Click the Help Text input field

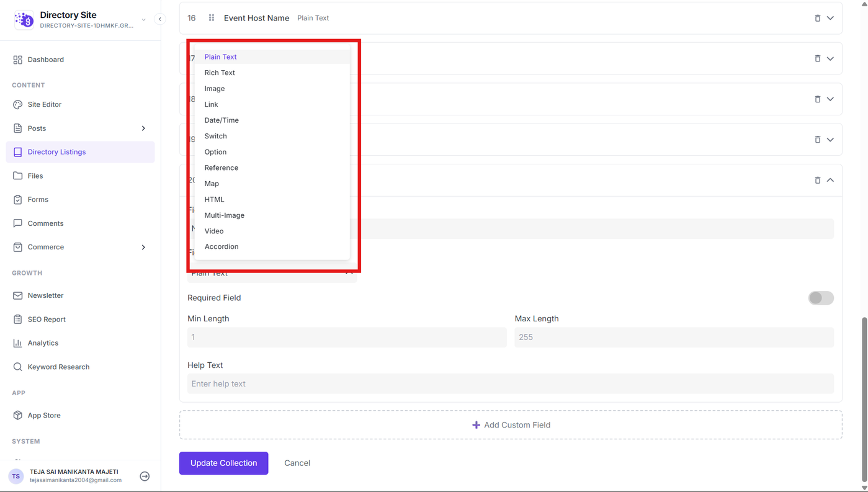coord(511,383)
